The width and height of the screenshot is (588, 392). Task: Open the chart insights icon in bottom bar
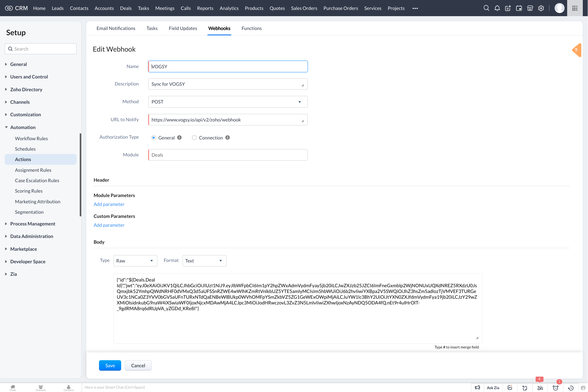(510, 388)
